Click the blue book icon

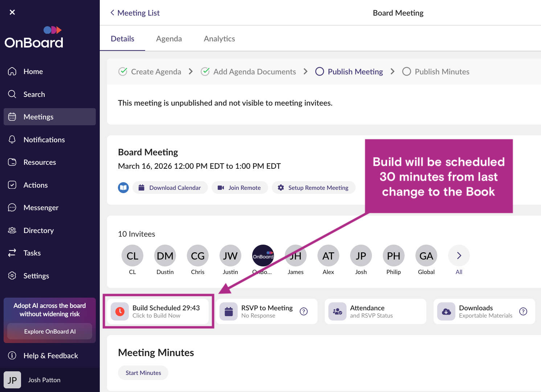(x=123, y=188)
